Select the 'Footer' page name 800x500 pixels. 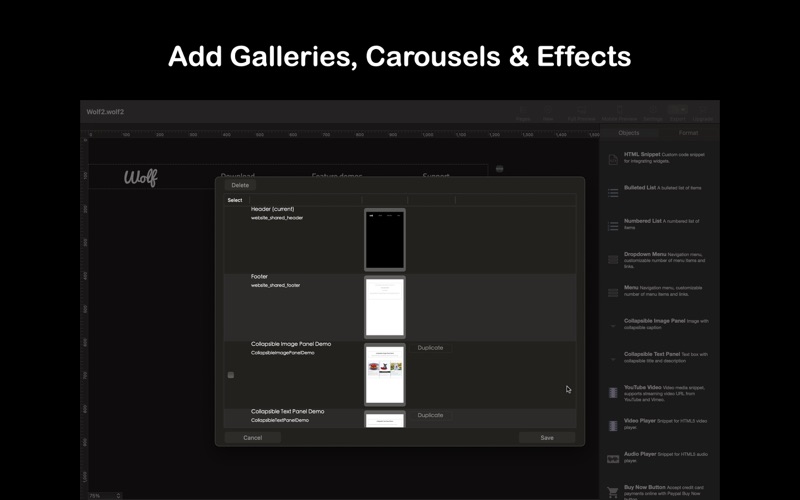click(259, 277)
